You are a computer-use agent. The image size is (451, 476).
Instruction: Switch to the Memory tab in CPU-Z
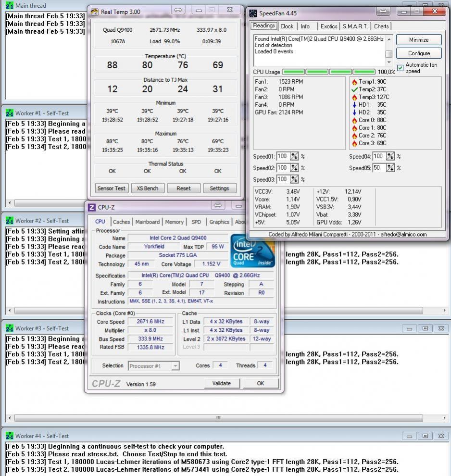tap(174, 222)
